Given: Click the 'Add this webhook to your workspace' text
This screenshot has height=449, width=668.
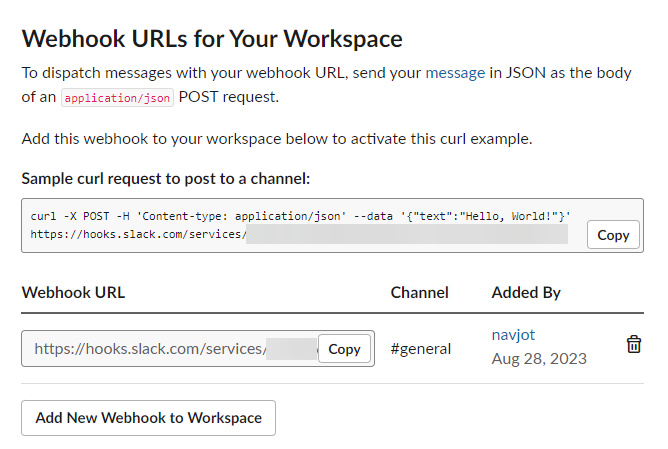Looking at the screenshot, I should [276, 139].
